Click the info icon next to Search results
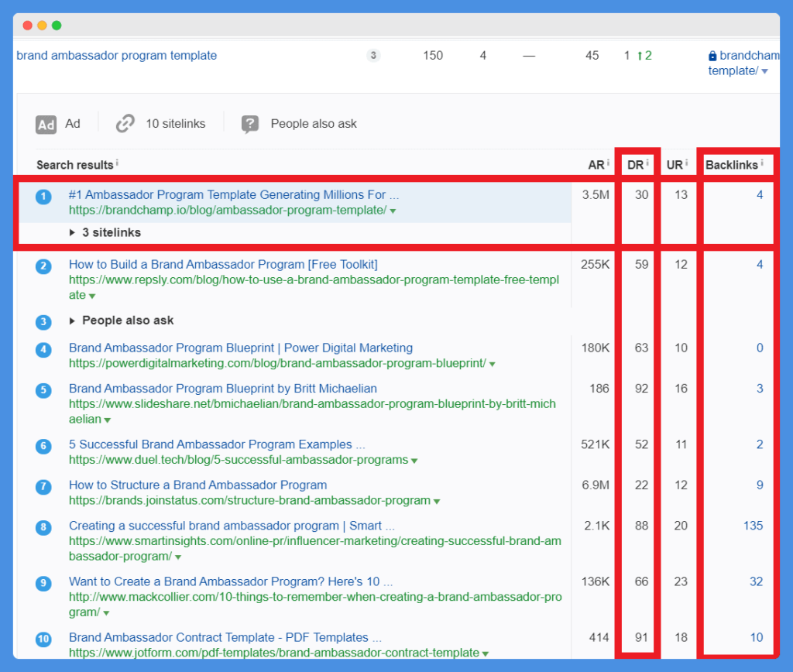 tap(118, 163)
